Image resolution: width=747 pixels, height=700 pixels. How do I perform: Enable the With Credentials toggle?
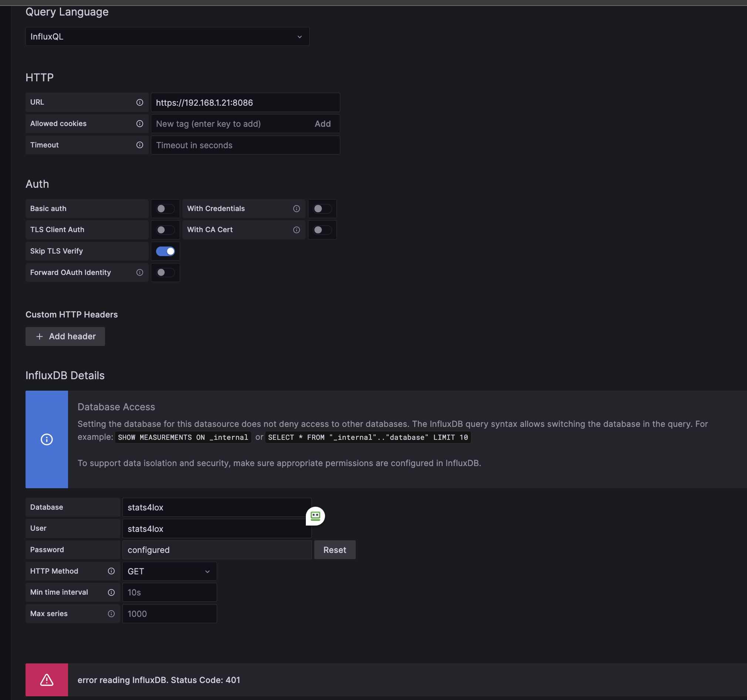[322, 208]
